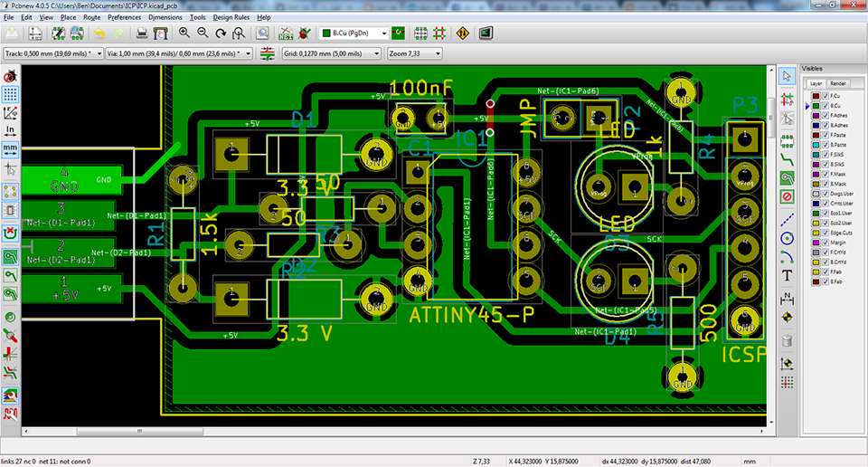Toggle auto track width icon

point(268,53)
